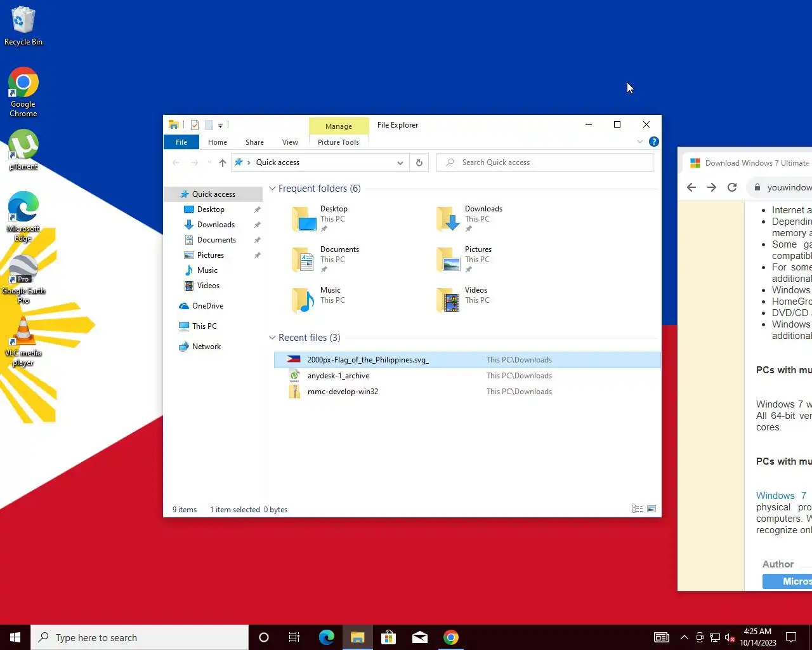Open the Picture Tools ribbon tab

tap(338, 142)
